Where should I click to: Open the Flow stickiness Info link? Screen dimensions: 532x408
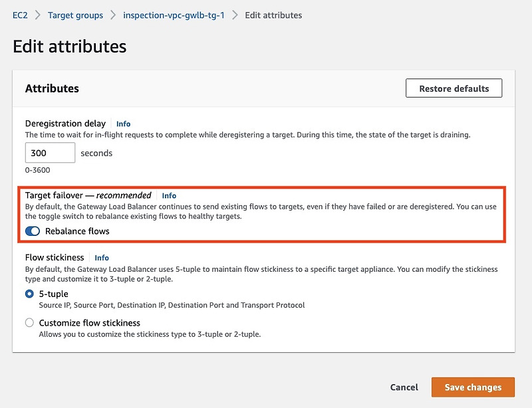coord(101,258)
